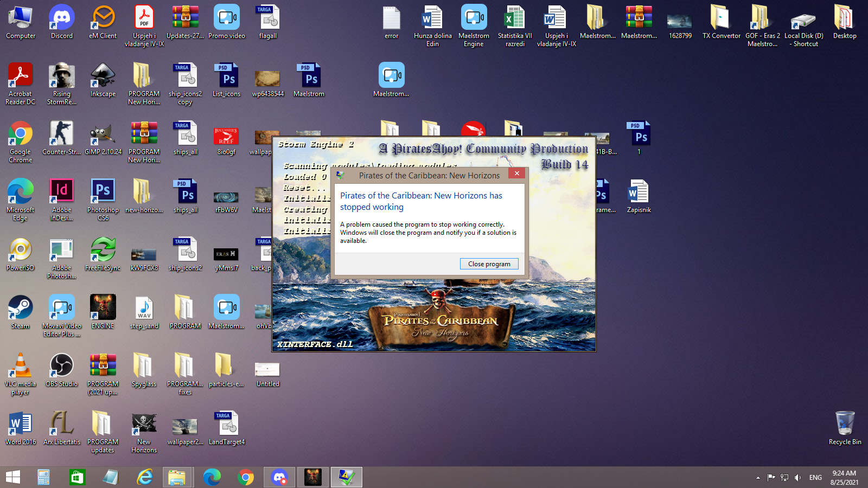The image size is (868, 488).
Task: Open the ship_icons2 copy TARGA file
Action: pyautogui.click(x=186, y=84)
